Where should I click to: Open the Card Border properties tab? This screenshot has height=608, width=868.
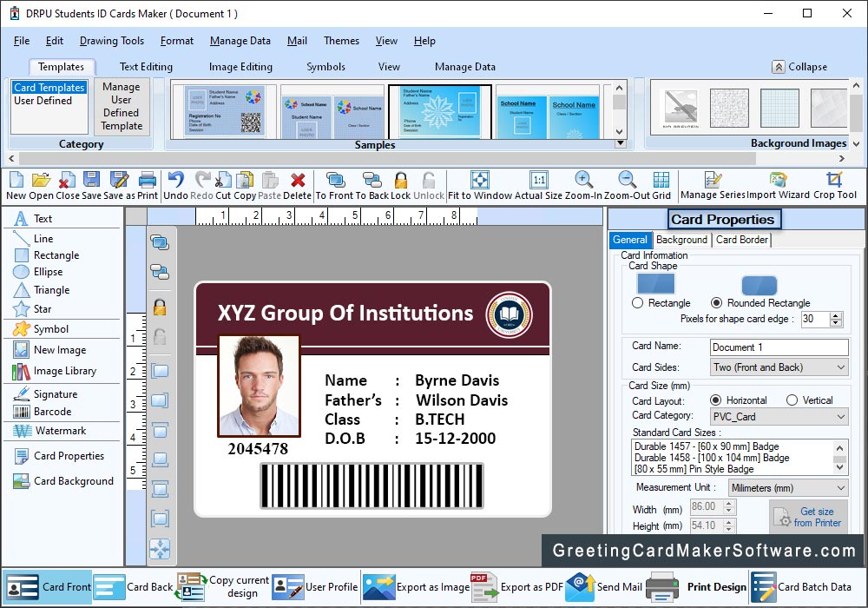pos(742,240)
